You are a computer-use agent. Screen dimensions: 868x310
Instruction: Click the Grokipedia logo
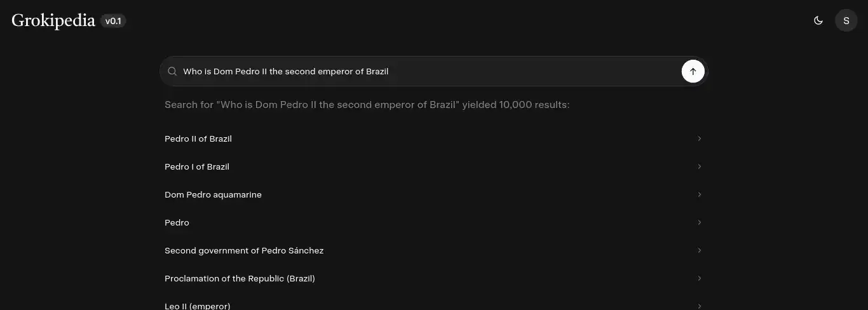pyautogui.click(x=53, y=21)
